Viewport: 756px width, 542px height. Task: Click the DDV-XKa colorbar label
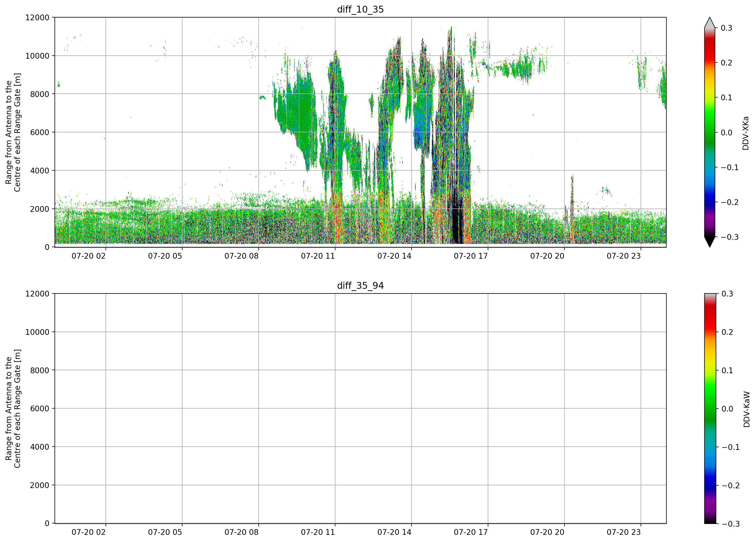point(746,133)
